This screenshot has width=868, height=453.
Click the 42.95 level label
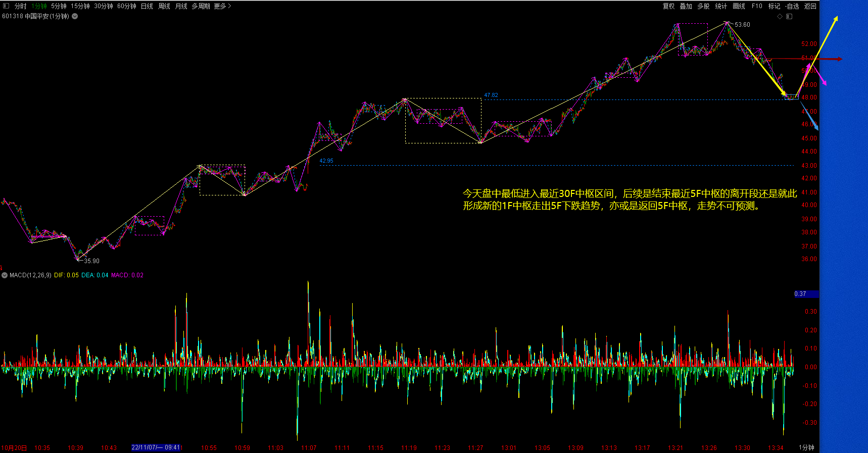pyautogui.click(x=326, y=161)
